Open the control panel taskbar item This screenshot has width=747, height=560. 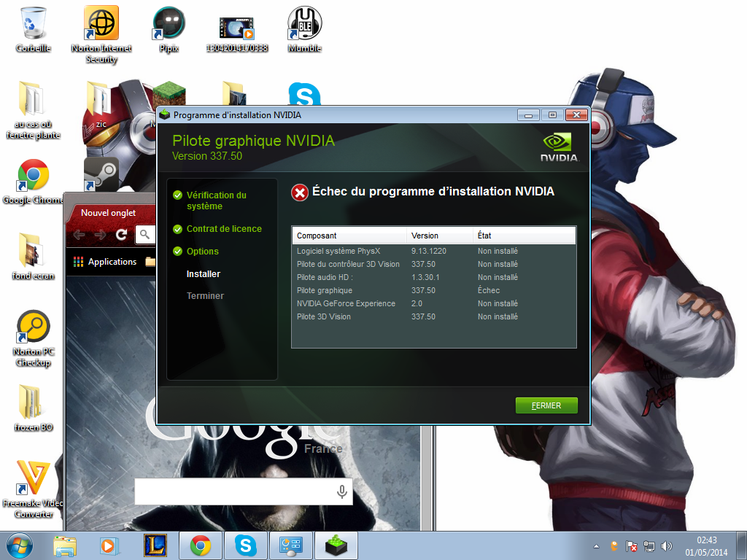pyautogui.click(x=290, y=545)
